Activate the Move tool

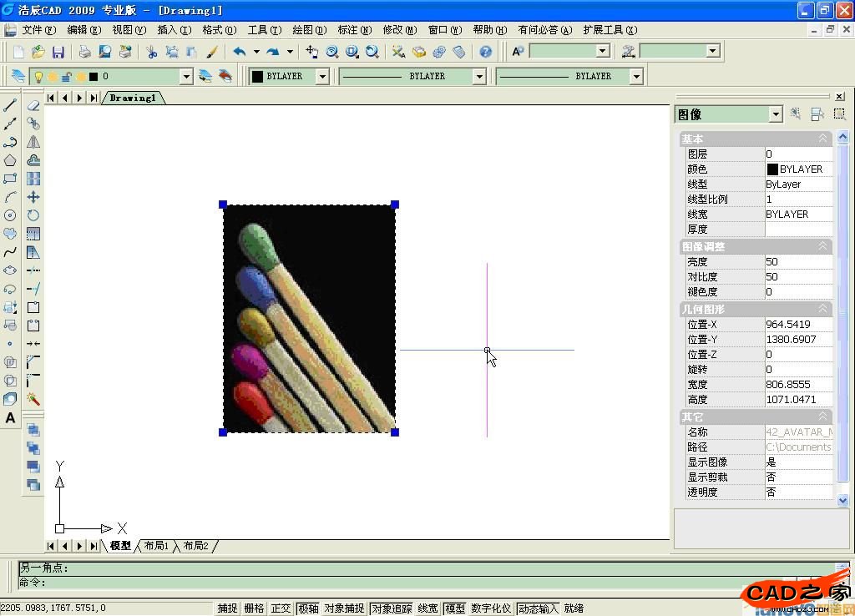33,197
